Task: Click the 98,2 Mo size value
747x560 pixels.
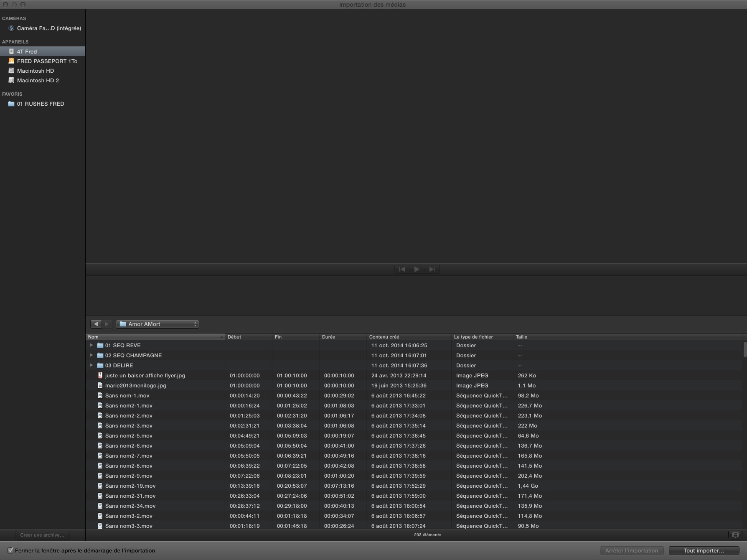Action: [x=528, y=395]
